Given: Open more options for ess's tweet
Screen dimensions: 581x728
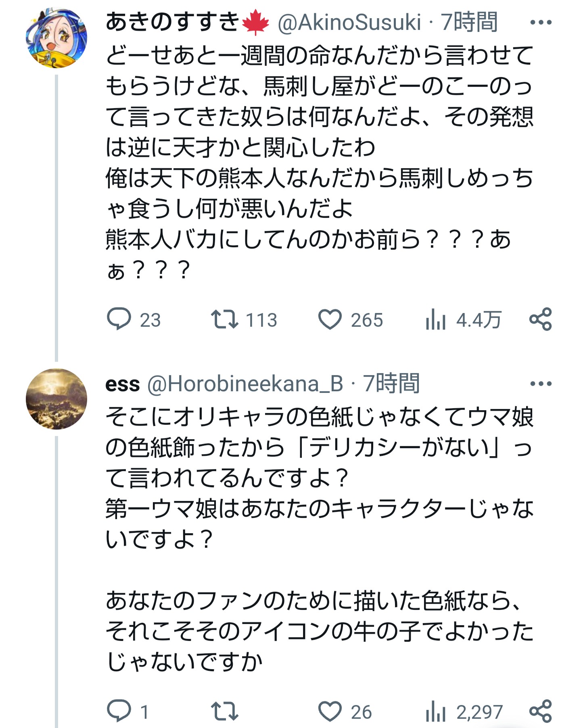Looking at the screenshot, I should pos(541,384).
